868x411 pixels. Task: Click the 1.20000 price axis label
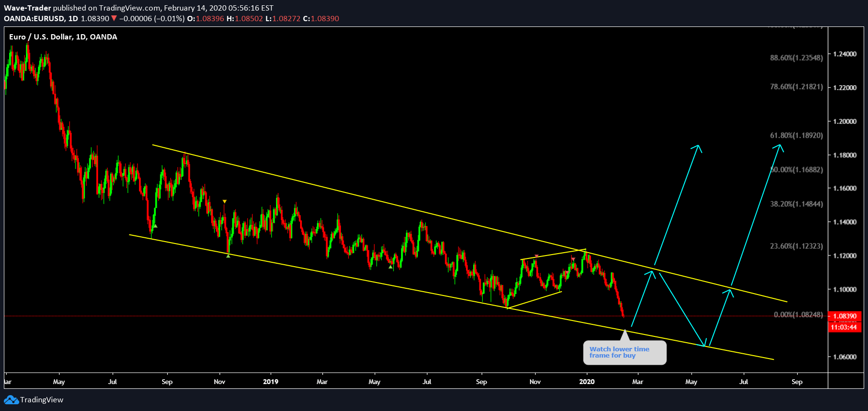click(x=844, y=121)
